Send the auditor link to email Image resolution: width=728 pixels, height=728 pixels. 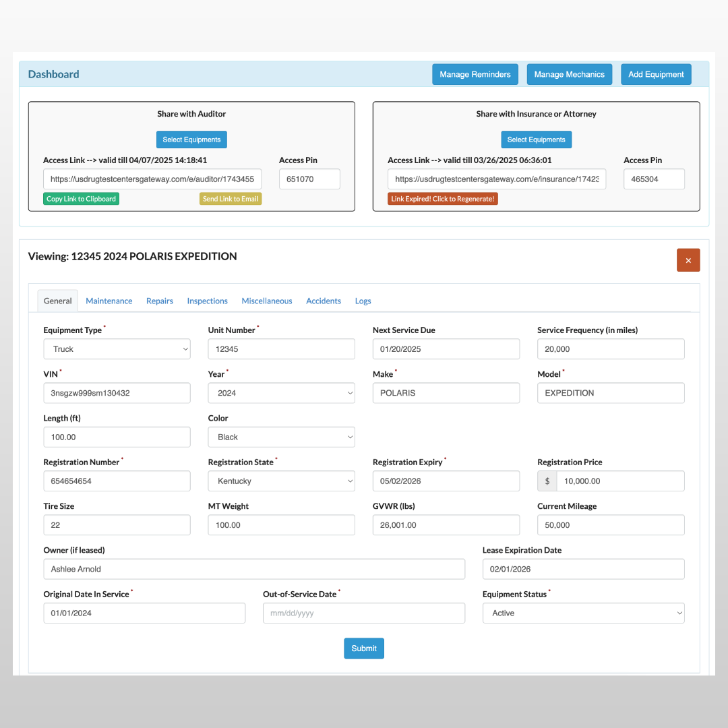231,199
